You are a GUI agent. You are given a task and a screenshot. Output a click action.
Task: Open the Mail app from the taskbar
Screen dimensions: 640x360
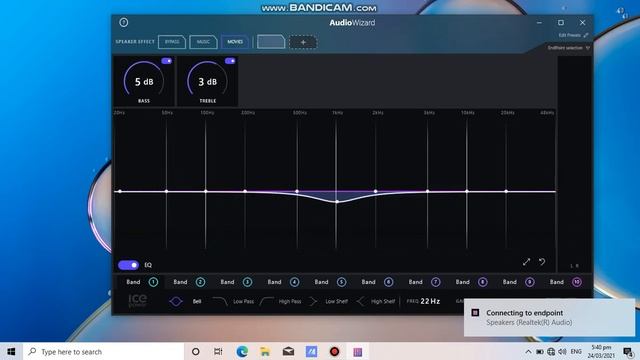click(288, 351)
